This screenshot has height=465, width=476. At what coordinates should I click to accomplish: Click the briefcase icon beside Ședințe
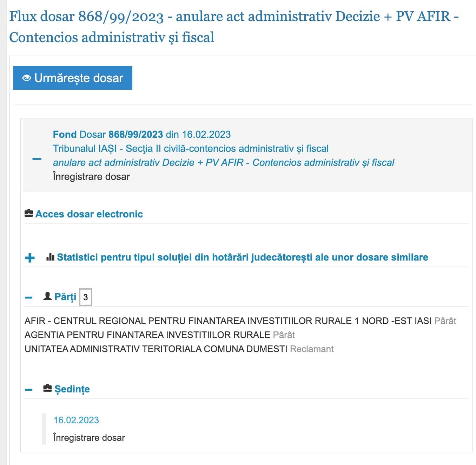pos(47,388)
